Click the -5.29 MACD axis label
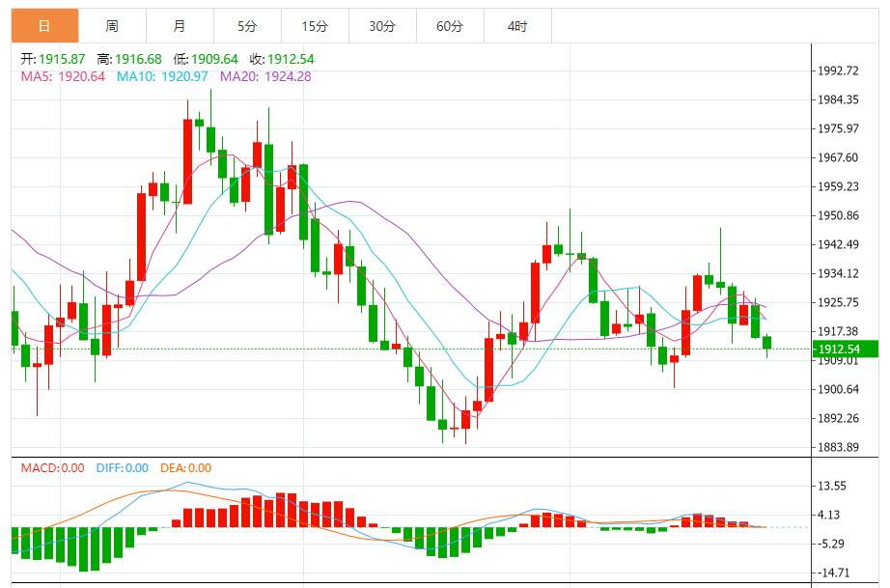This screenshot has height=588, width=890. pyautogui.click(x=831, y=544)
